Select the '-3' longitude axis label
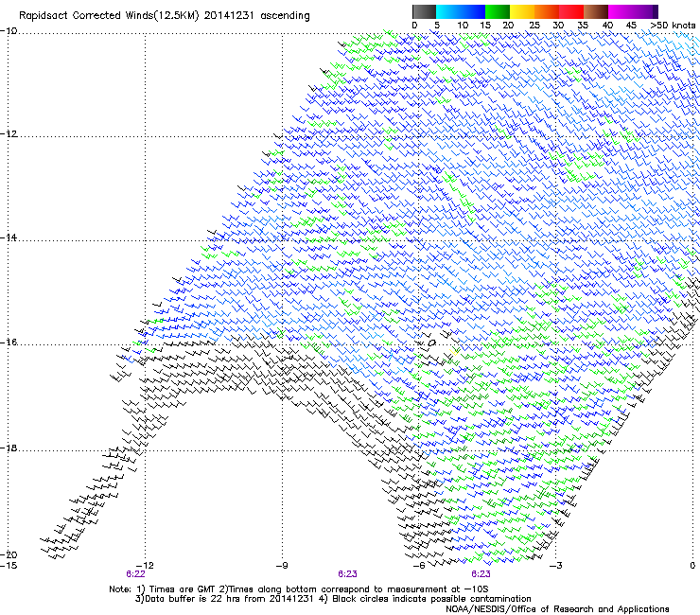 point(555,566)
